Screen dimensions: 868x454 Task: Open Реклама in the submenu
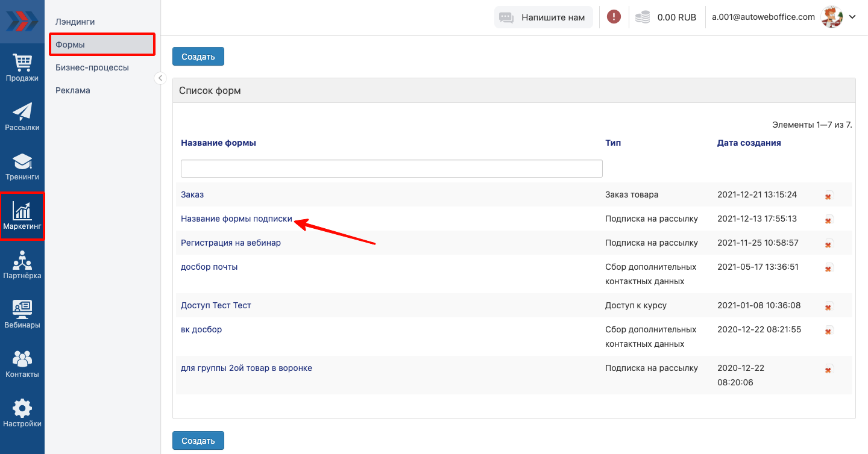click(x=72, y=90)
